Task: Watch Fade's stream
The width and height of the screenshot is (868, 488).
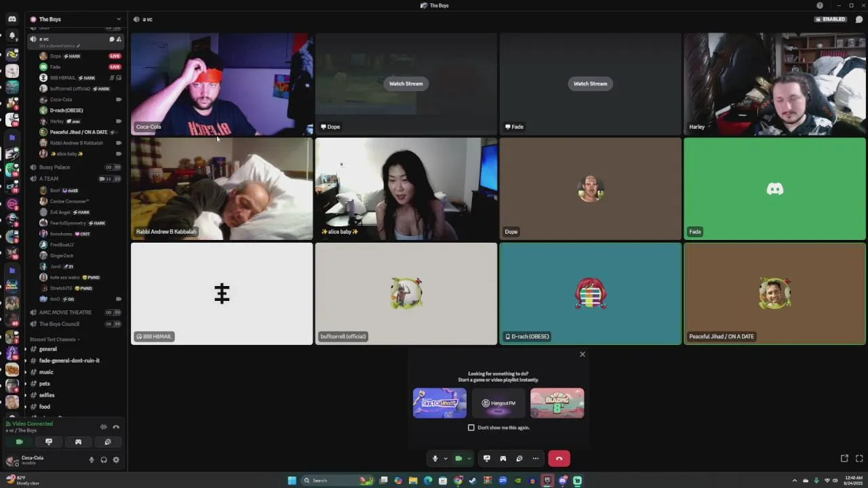Action: coord(590,83)
